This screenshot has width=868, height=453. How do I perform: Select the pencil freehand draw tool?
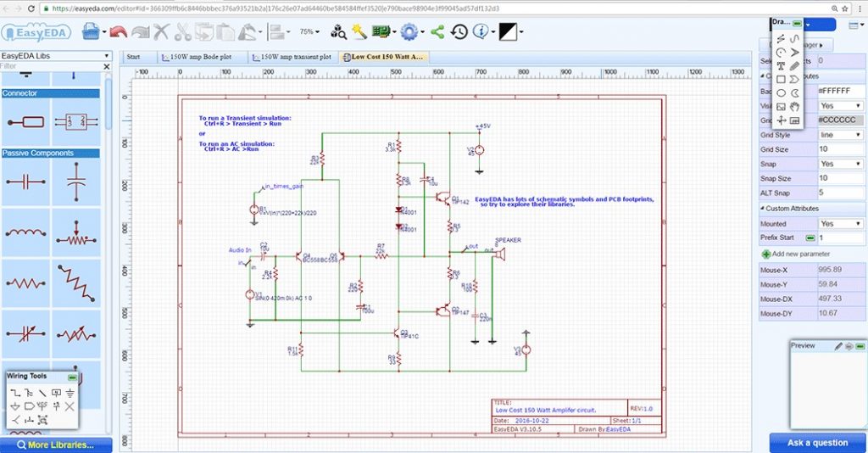[x=795, y=66]
